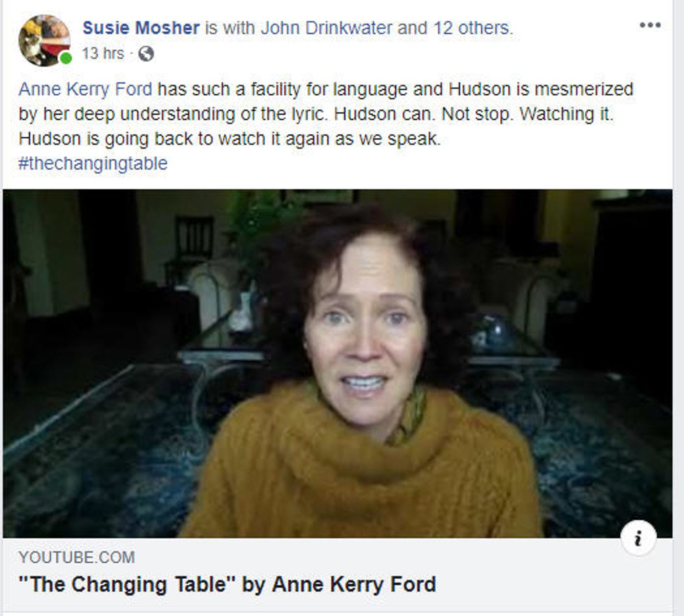
Task: Open the three-dot post options menu
Action: click(650, 25)
